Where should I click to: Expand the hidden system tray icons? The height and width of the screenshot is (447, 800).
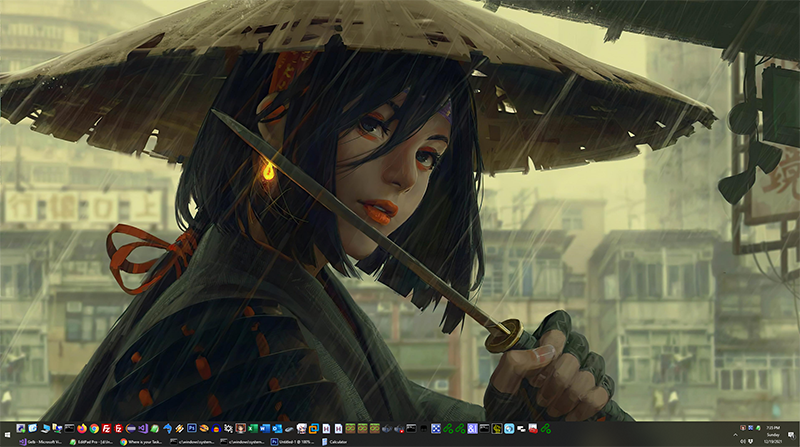[x=735, y=435]
